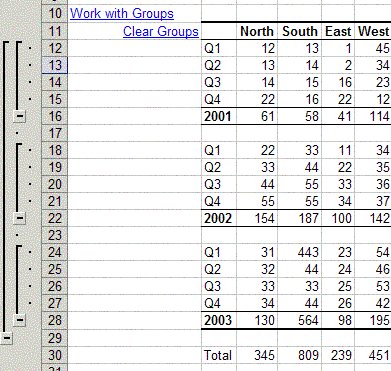
Task: Click the North column heading cell
Action: [257, 31]
